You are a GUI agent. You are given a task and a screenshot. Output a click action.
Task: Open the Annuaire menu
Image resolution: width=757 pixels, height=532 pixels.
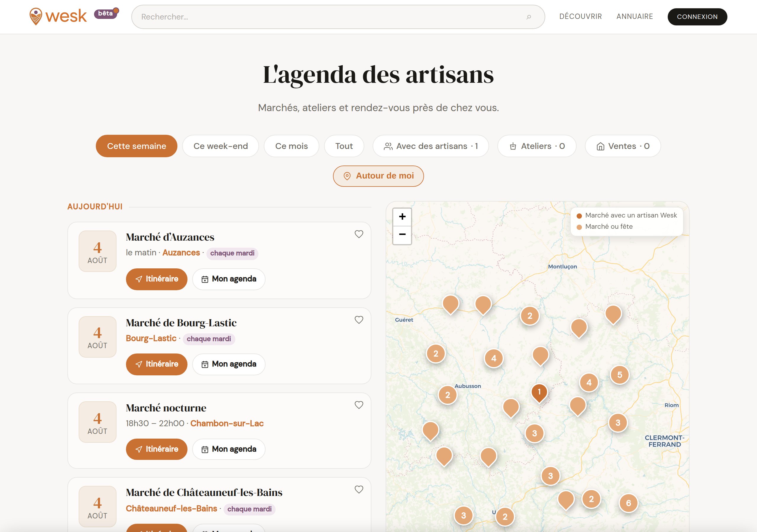[x=635, y=17]
